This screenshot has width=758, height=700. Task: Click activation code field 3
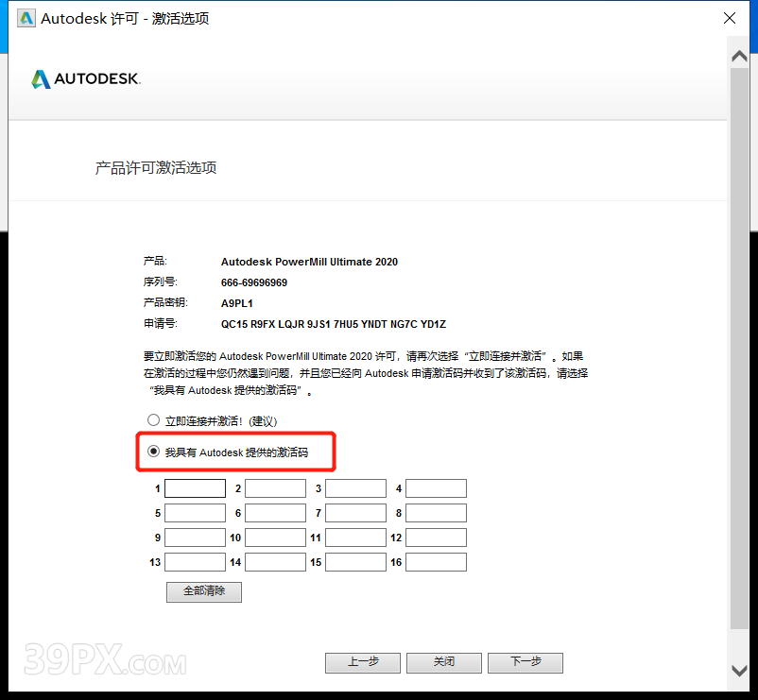(355, 488)
